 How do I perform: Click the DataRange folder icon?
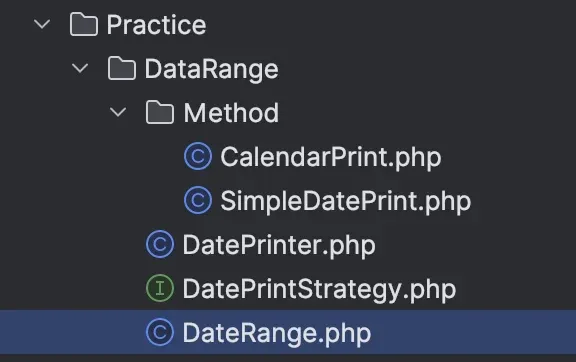click(122, 68)
